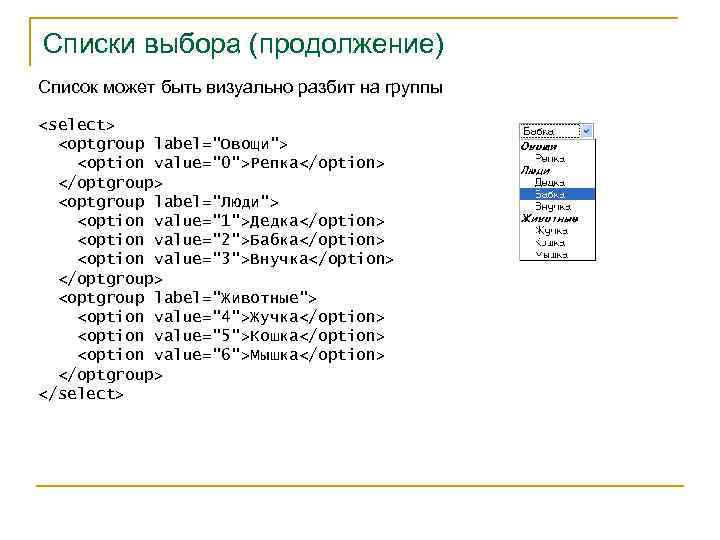Click the option value="5" Кошка code line
The height and width of the screenshot is (540, 720).
(x=231, y=336)
